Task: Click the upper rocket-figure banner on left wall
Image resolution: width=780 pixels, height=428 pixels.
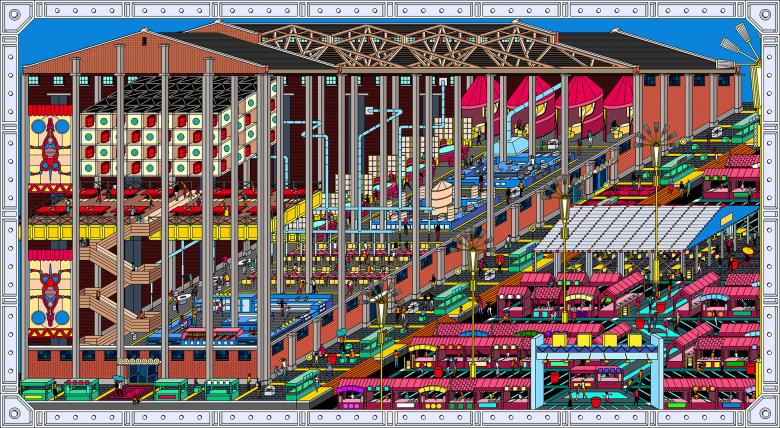Action: (x=50, y=152)
